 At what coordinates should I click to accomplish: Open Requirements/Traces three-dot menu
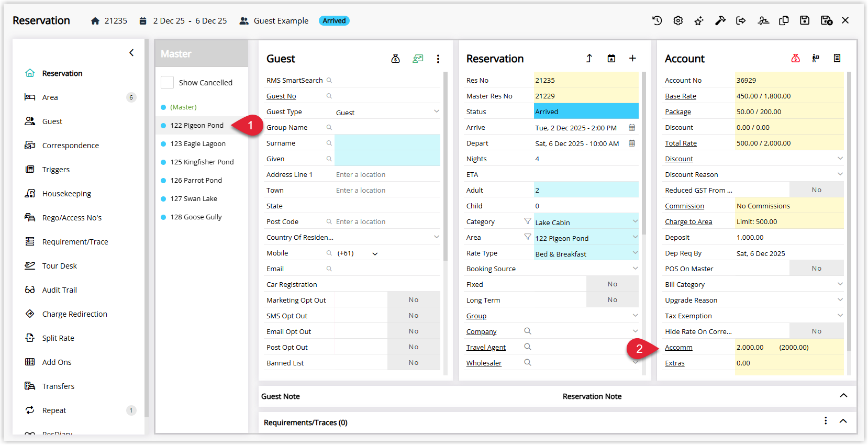(x=826, y=421)
